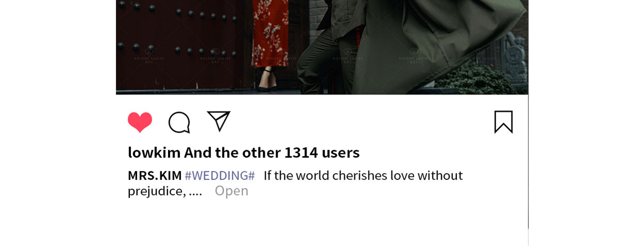Follow the #WEDDING# hashtag link

(x=220, y=175)
